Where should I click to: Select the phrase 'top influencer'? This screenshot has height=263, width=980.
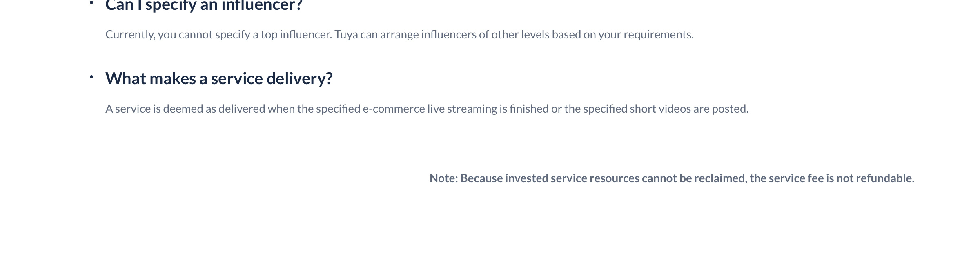[x=296, y=35]
